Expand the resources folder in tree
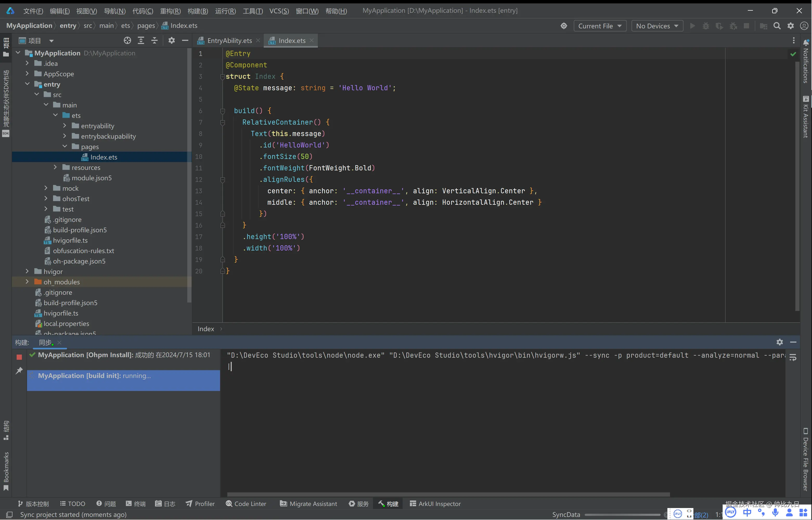The height and width of the screenshot is (520, 812). click(x=55, y=167)
